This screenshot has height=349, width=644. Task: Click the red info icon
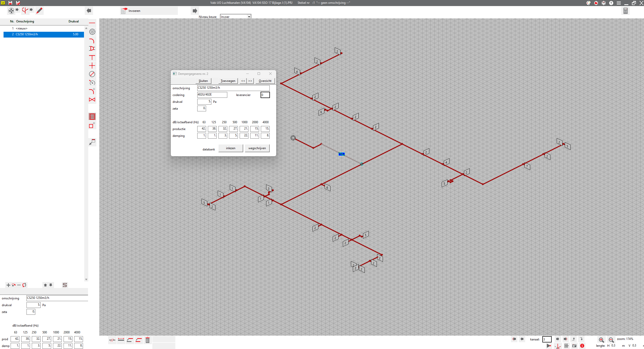582,346
